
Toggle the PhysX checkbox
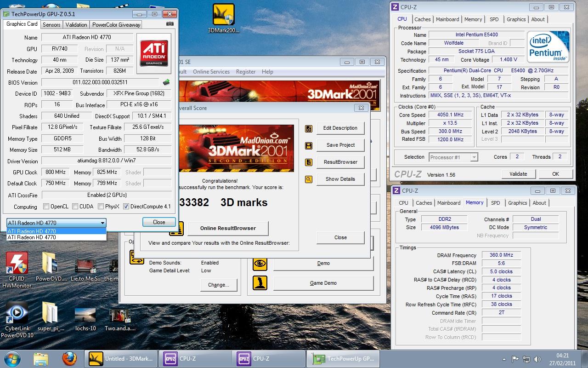pos(101,207)
